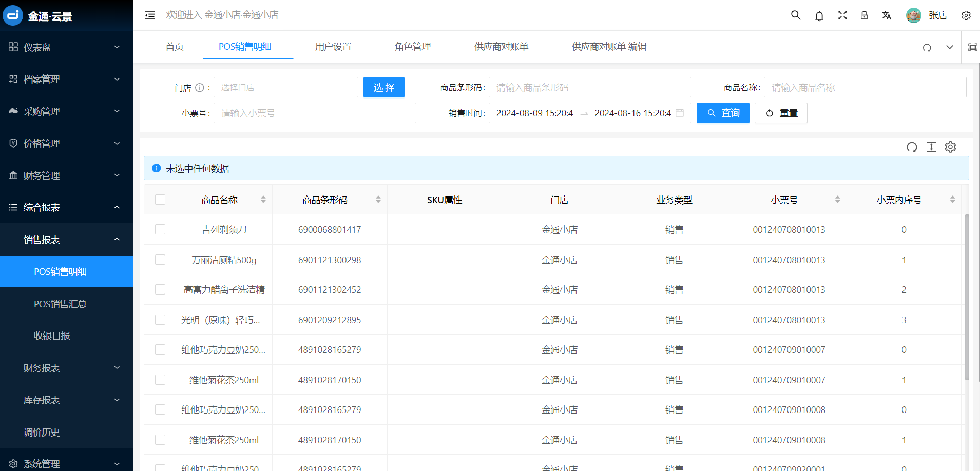Screen dimensions: 980x471
Task: Check the 高富力醋离子洗洁精 row
Action: click(160, 289)
